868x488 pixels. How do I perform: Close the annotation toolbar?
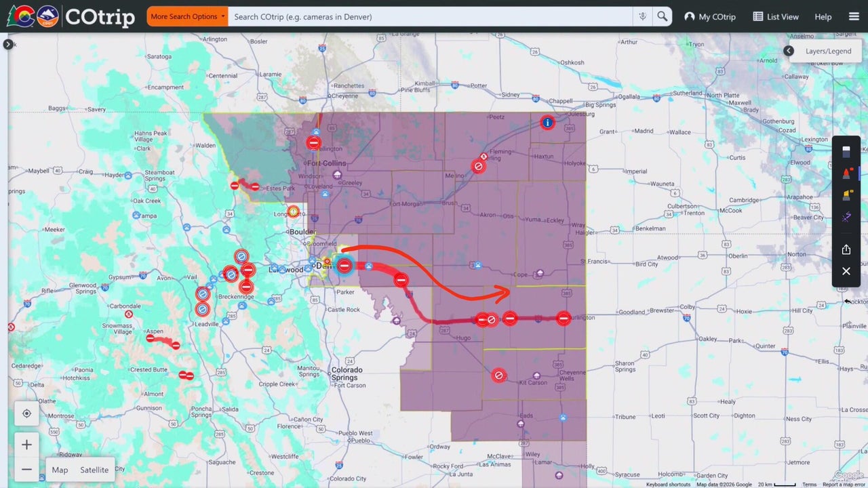pos(846,271)
